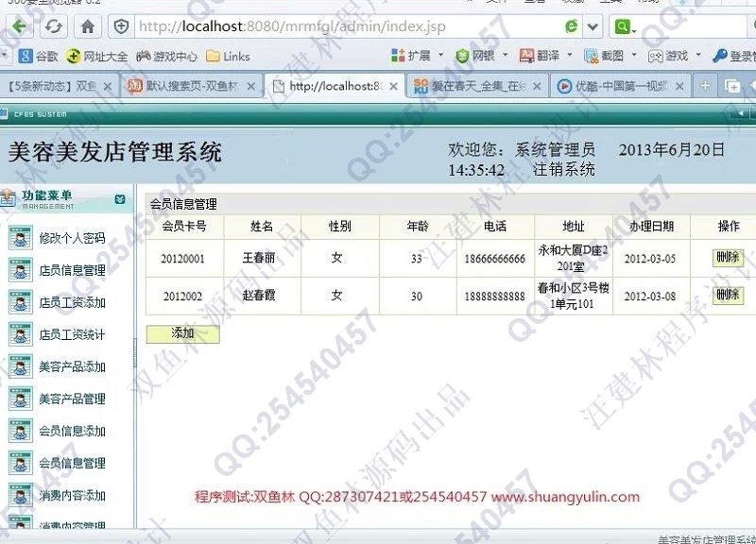The image size is (756, 544).
Task: Click the icon next to 店员信息管理
Action: point(20,270)
